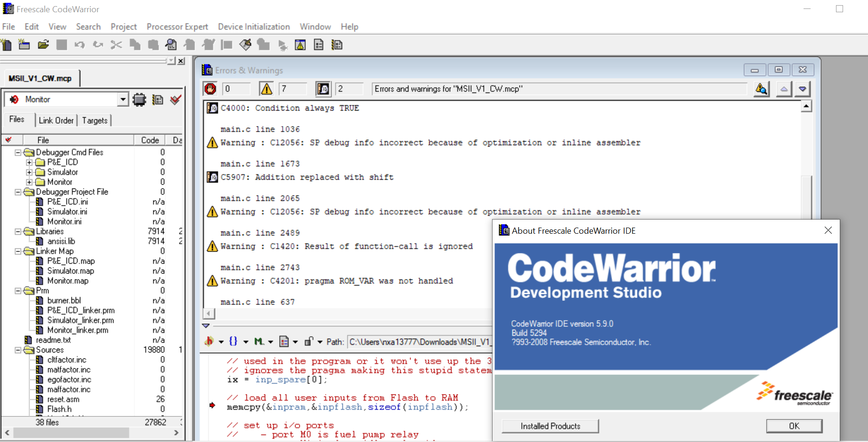This screenshot has width=868, height=442.
Task: Toggle the red stop-hand Errors filter
Action: [210, 88]
